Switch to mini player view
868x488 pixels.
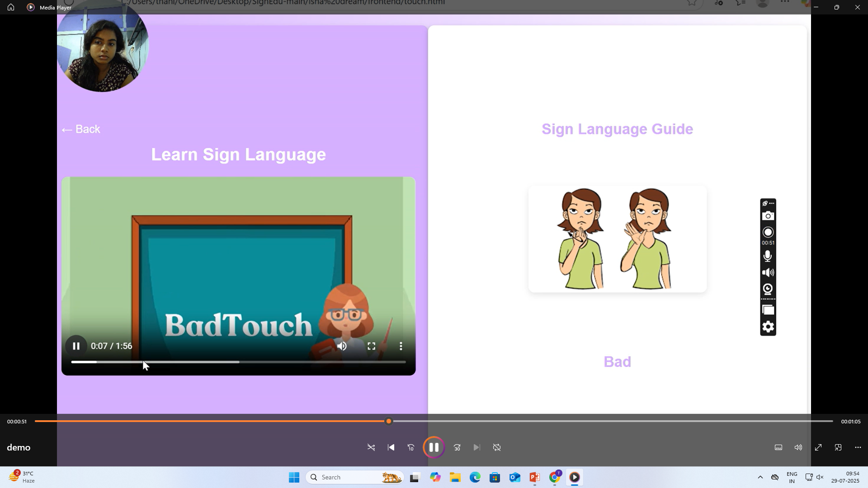coord(838,447)
